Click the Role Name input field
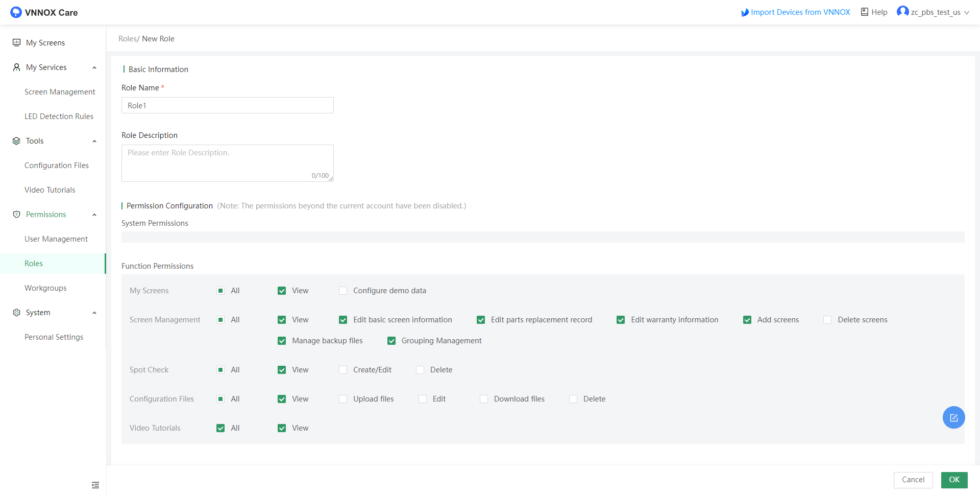 [227, 105]
